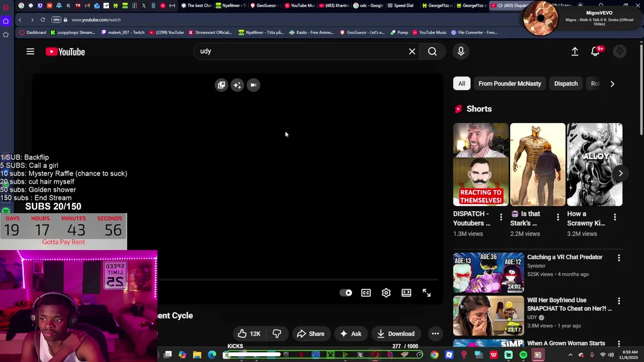The image size is (644, 362).
Task: Click the Download button
Action: [x=396, y=334]
